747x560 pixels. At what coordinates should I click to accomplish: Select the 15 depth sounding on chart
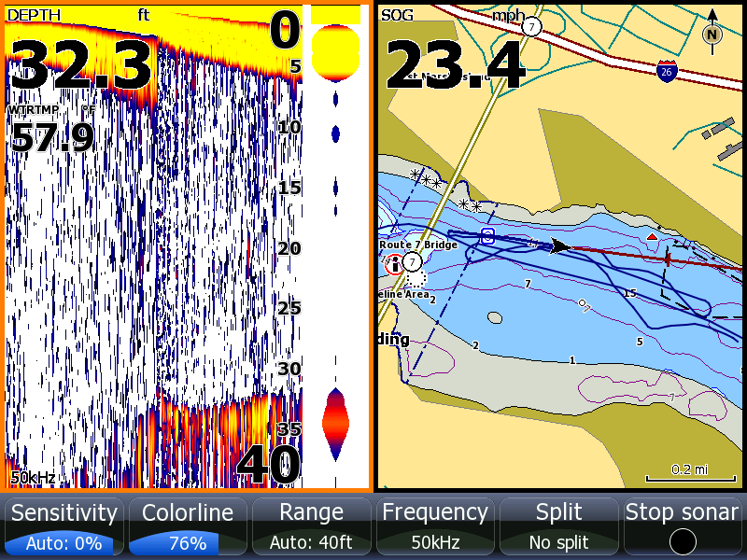[x=629, y=294]
